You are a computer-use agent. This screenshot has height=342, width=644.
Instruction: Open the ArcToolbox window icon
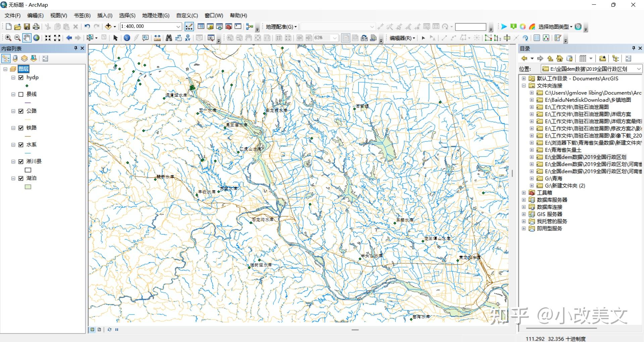click(229, 27)
